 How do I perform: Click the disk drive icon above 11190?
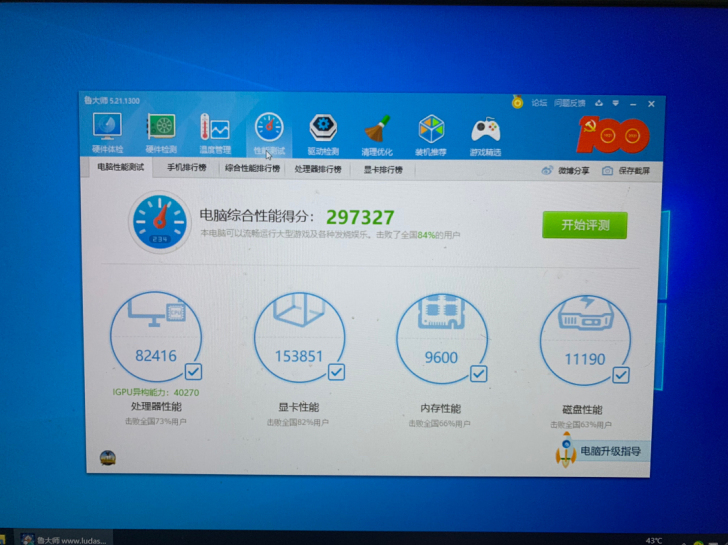tap(586, 314)
